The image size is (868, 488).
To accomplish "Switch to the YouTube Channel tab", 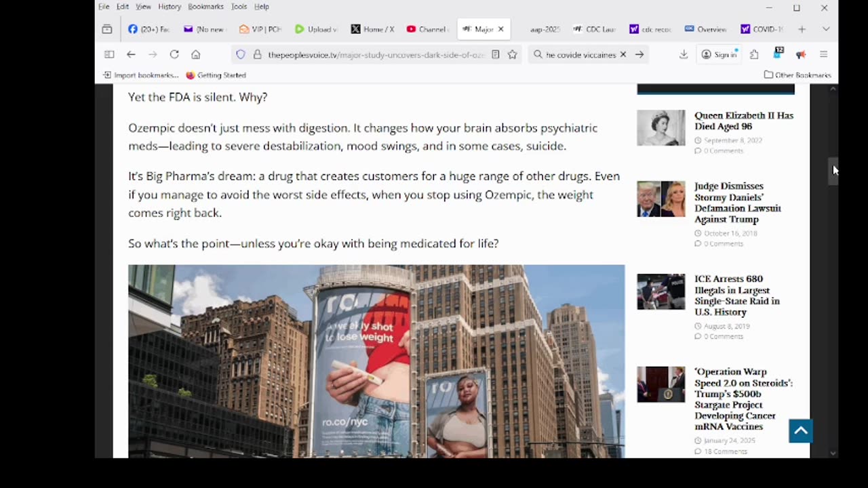I will (427, 29).
